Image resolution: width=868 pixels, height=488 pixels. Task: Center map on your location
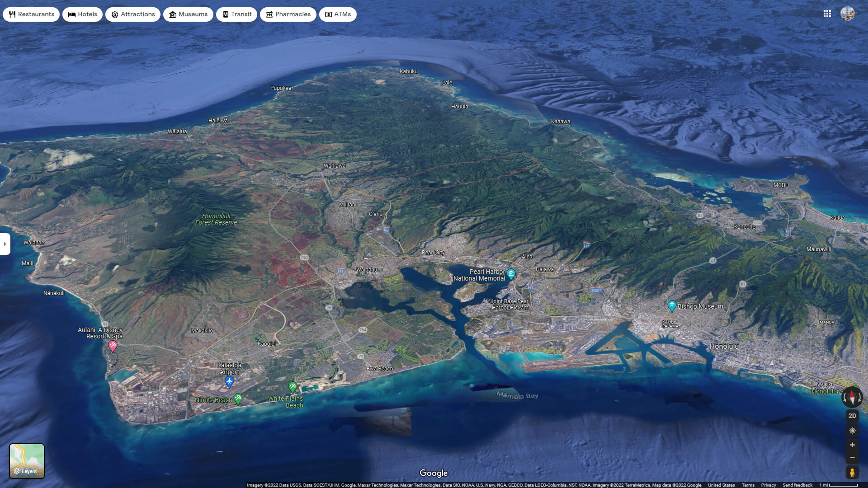click(x=852, y=430)
